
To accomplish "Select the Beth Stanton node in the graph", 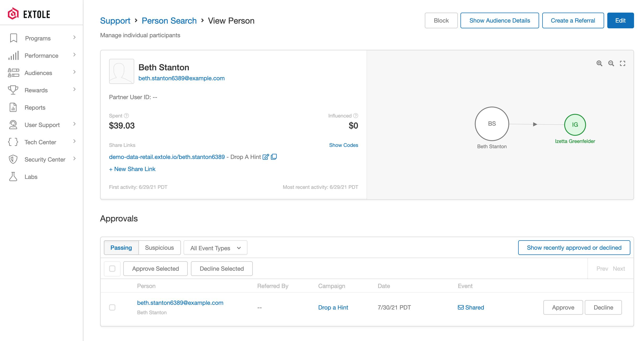I will coord(492,124).
